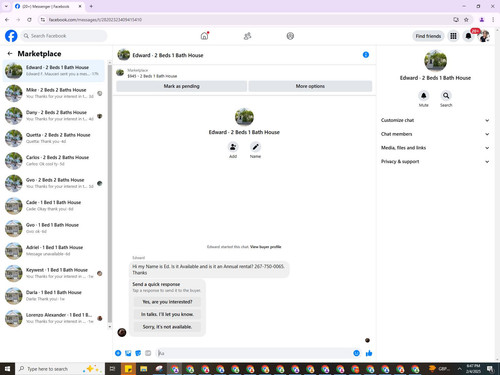Open File Explorer from taskbar
Image resolution: width=500 pixels, height=375 pixels.
coord(144,369)
